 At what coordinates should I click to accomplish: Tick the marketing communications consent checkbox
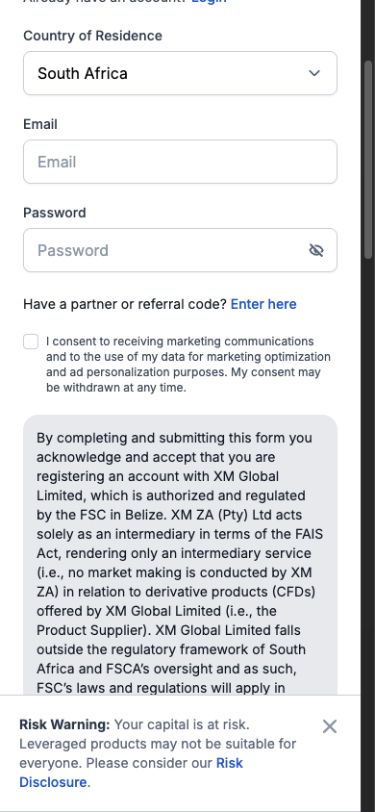coord(31,342)
